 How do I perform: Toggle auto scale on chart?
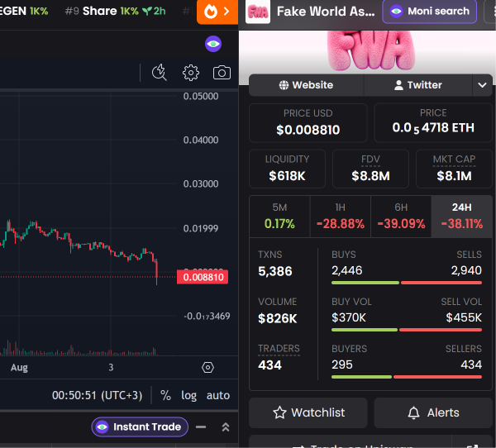click(218, 395)
